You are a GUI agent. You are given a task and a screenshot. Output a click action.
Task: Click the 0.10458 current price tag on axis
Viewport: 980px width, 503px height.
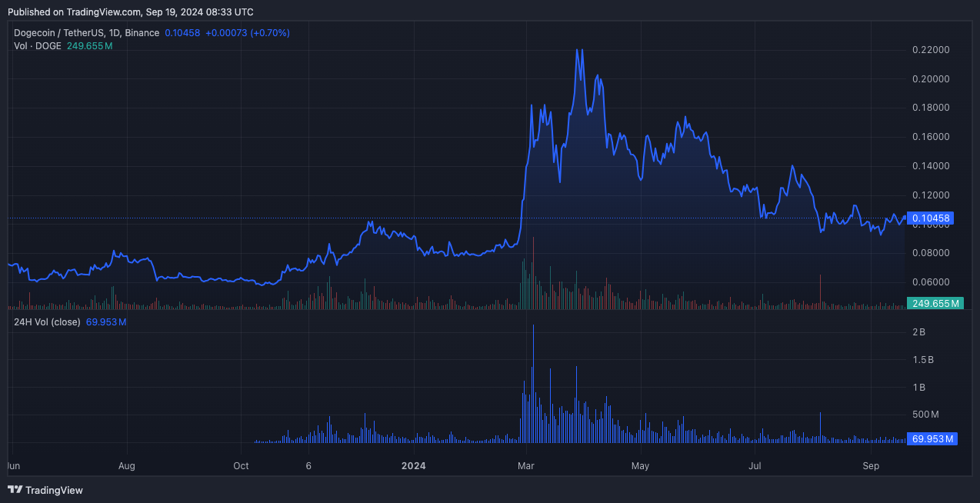click(x=932, y=218)
